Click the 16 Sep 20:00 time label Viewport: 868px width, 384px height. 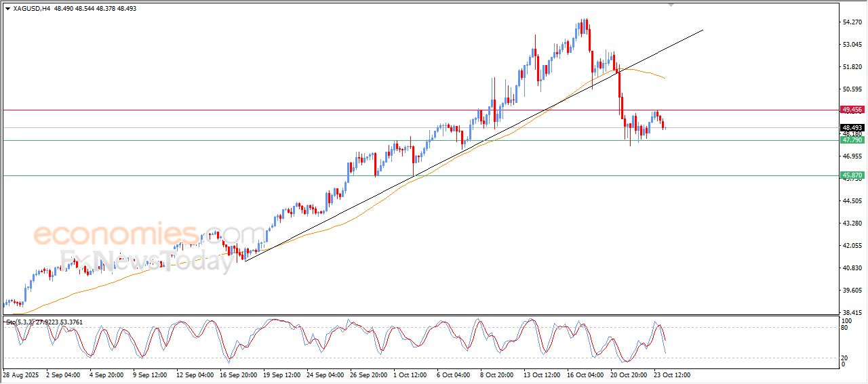coord(237,375)
